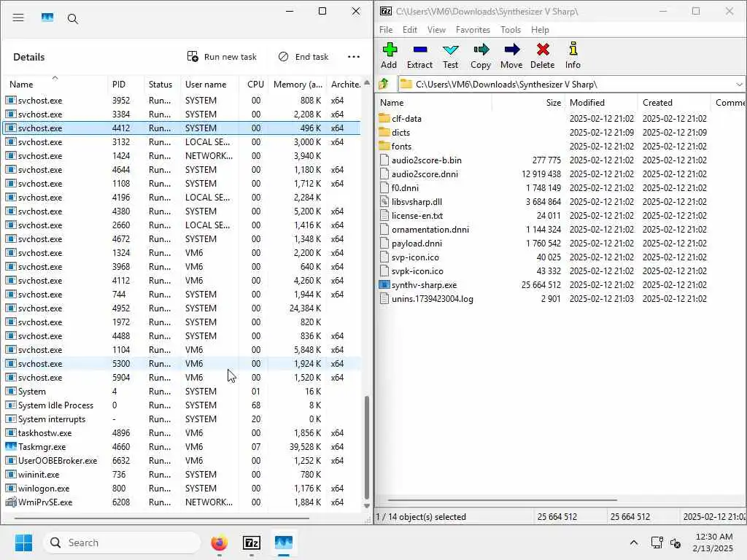Image resolution: width=747 pixels, height=560 pixels.
Task: Click 7-Zip Move toolbar icon
Action: tap(511, 55)
